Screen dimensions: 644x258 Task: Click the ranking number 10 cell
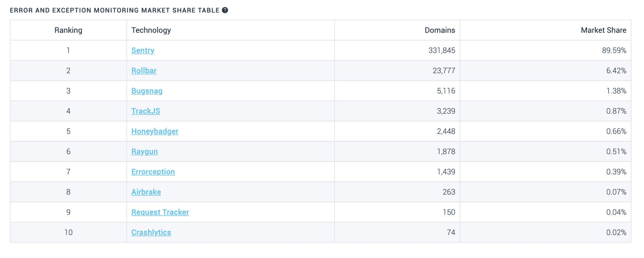pyautogui.click(x=68, y=232)
